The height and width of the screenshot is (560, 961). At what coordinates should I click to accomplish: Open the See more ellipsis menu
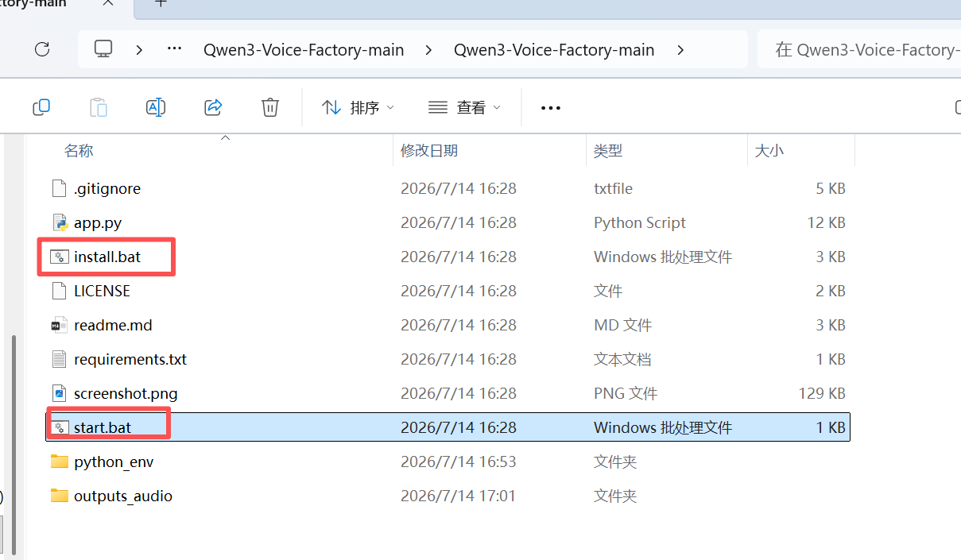click(551, 108)
